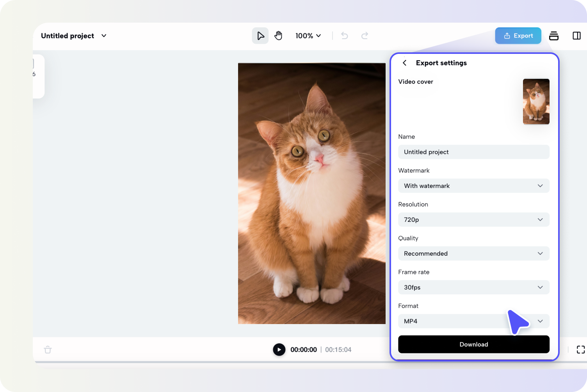Image resolution: width=587 pixels, height=392 pixels.
Task: Go back from Export settings
Action: click(405, 63)
